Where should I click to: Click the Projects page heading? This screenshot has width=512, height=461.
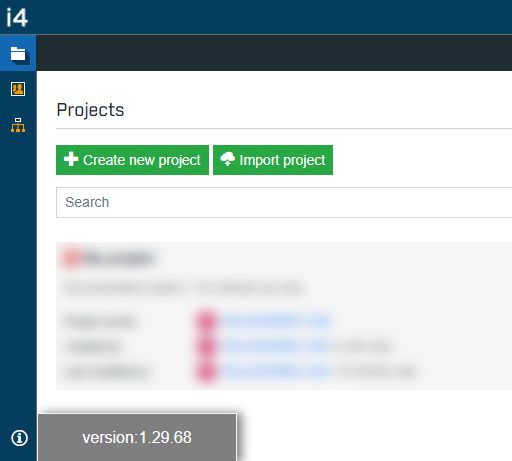pyautogui.click(x=90, y=110)
